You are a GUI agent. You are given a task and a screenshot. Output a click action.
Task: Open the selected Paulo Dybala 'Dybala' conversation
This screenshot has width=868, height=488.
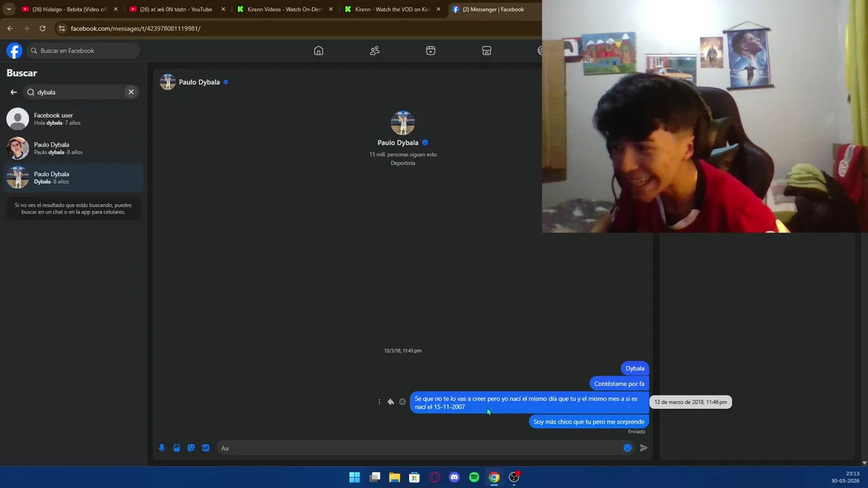(73, 178)
